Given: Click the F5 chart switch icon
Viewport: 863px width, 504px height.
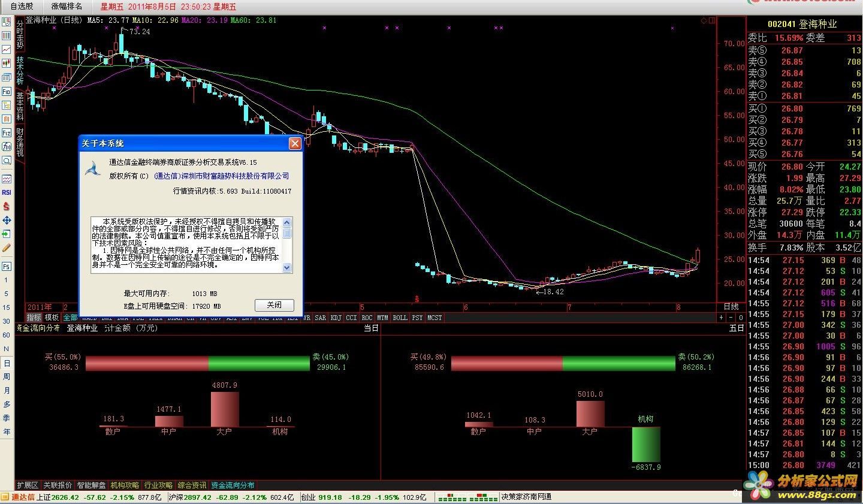Looking at the screenshot, I should click(6, 266).
